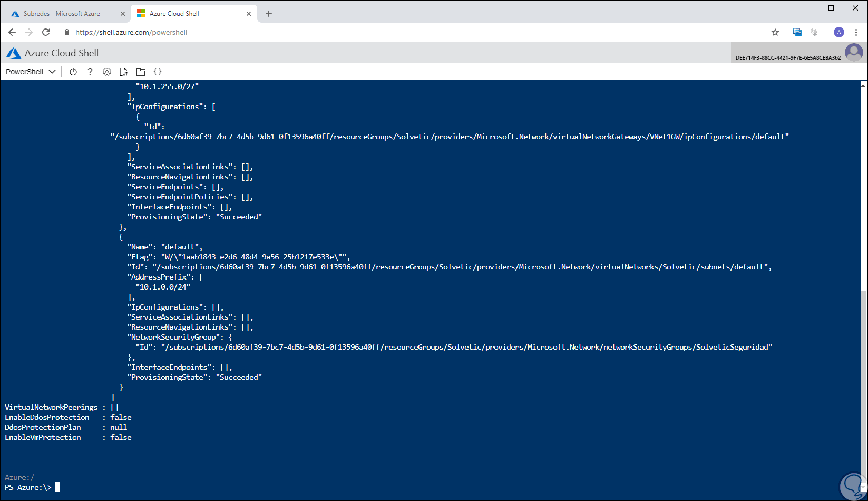868x501 pixels.
Task: Click the upload/download files icon
Action: [124, 72]
